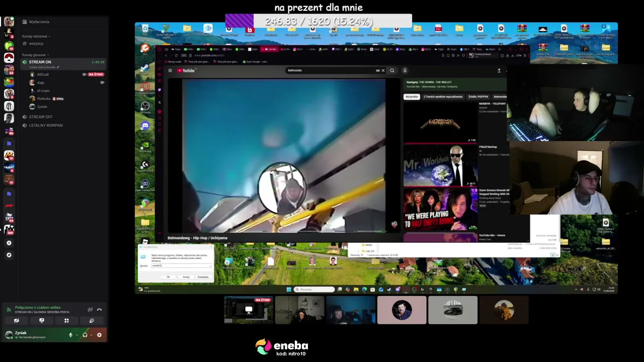The image size is (644, 362).
Task: Click OK in the Run dialog
Action: 169,277
